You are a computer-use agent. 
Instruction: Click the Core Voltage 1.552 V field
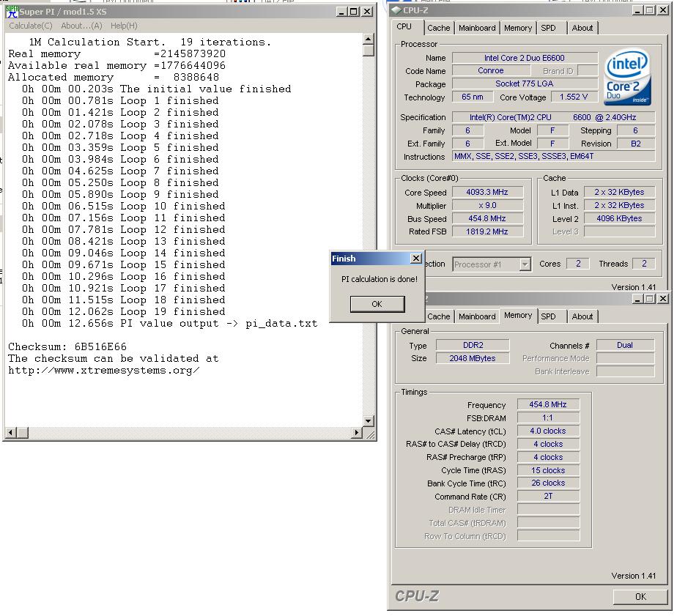pos(574,97)
